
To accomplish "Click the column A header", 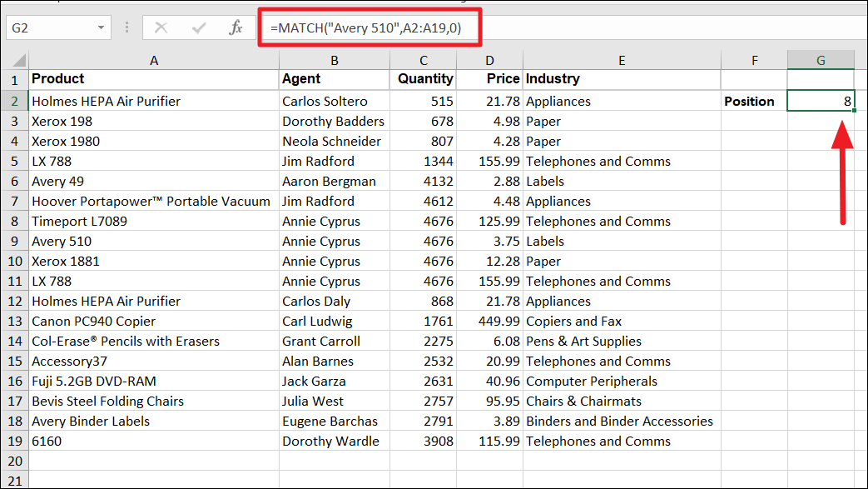I will tap(154, 59).
